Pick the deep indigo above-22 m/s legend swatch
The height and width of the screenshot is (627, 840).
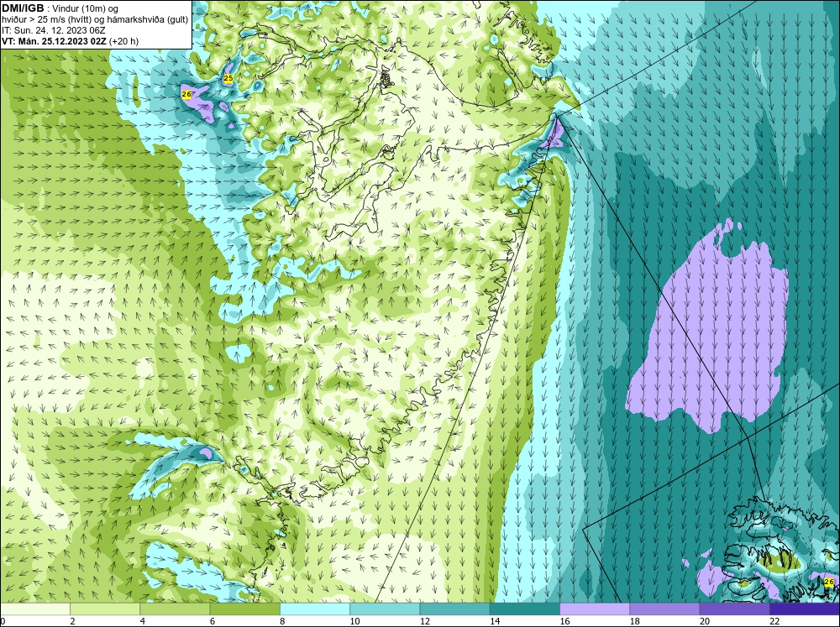coord(805,609)
